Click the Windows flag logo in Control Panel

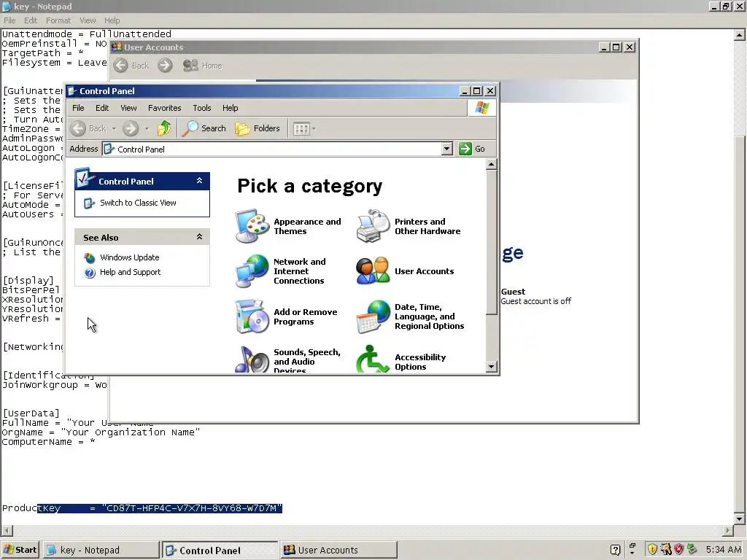481,108
